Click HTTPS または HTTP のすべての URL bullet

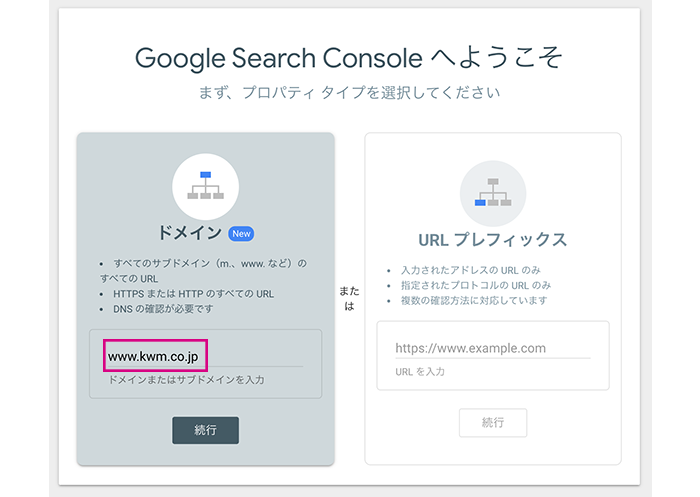click(193, 294)
